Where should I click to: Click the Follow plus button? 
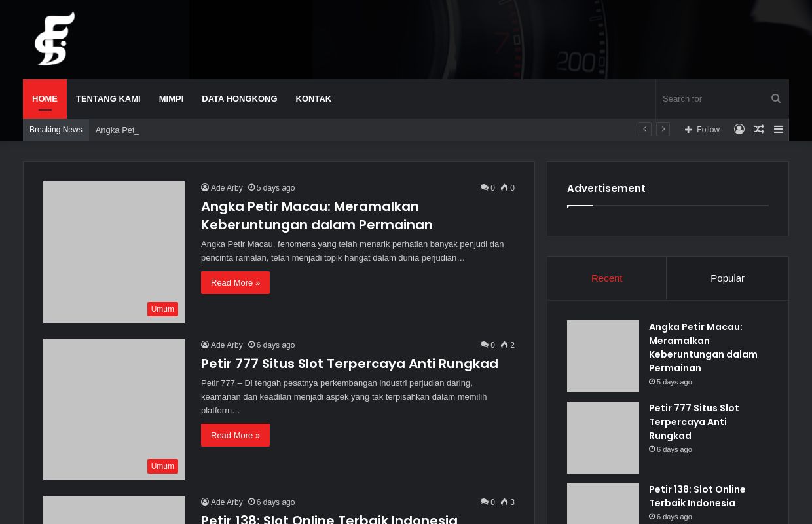[702, 130]
